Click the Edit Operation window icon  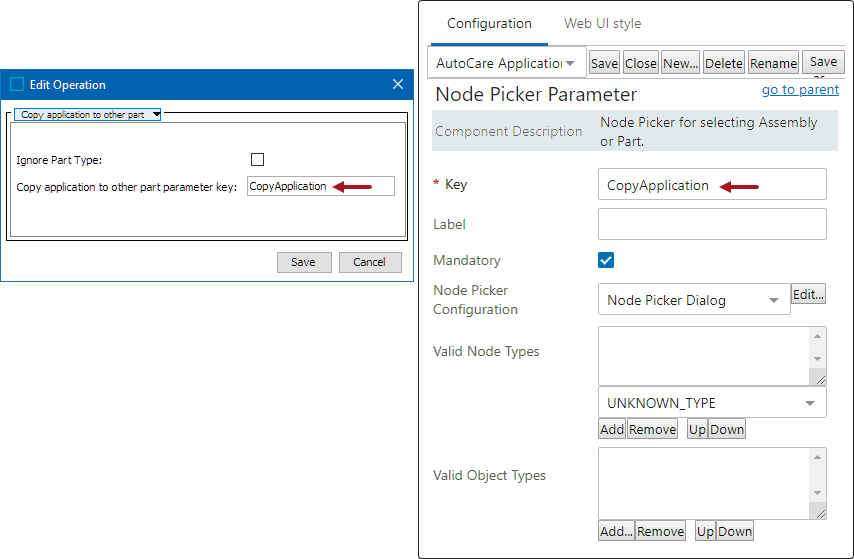pyautogui.click(x=17, y=84)
